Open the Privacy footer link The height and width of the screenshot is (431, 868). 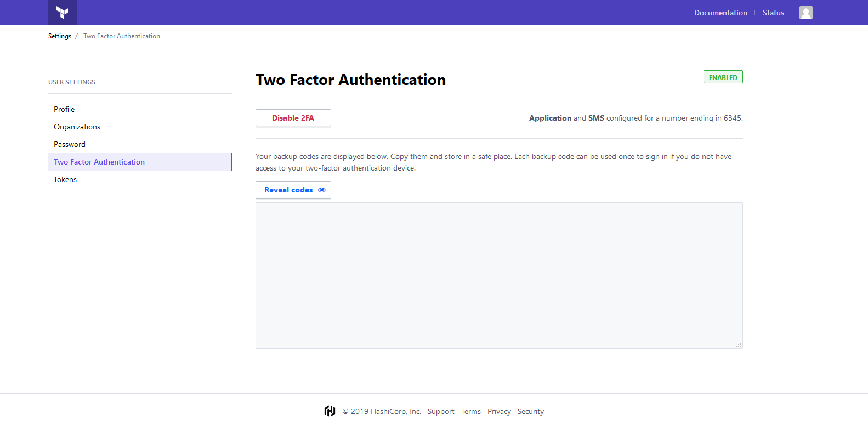[x=499, y=411]
